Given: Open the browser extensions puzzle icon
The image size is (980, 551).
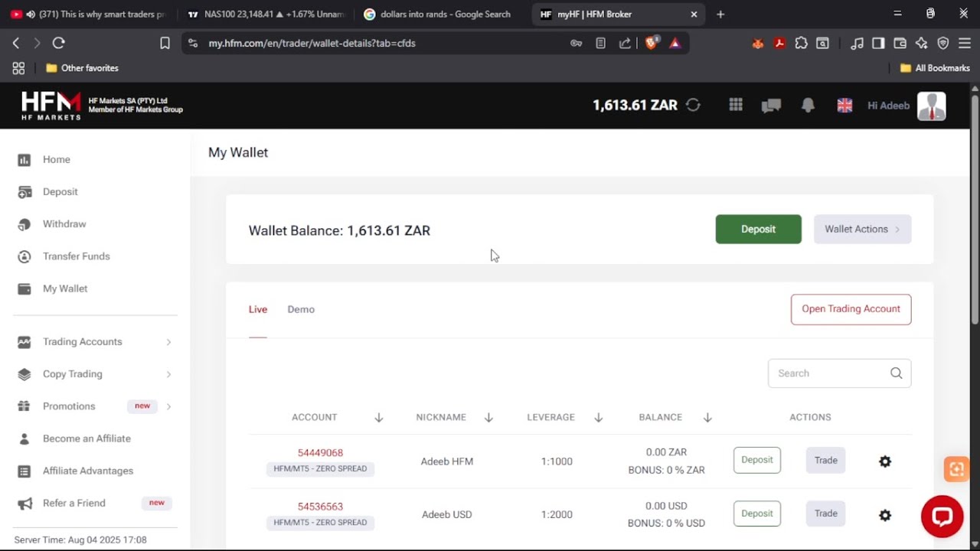Looking at the screenshot, I should pos(801,44).
